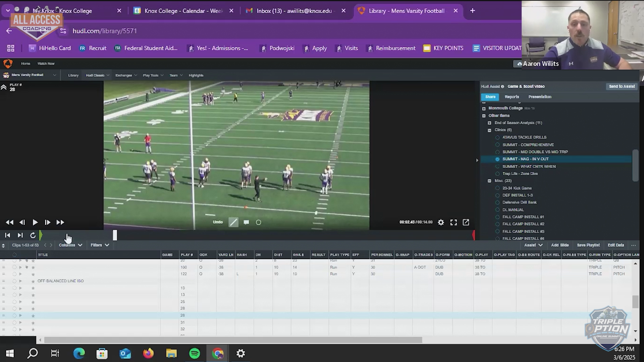Select the comment box drawing tool
The height and width of the screenshot is (362, 644).
tap(246, 222)
